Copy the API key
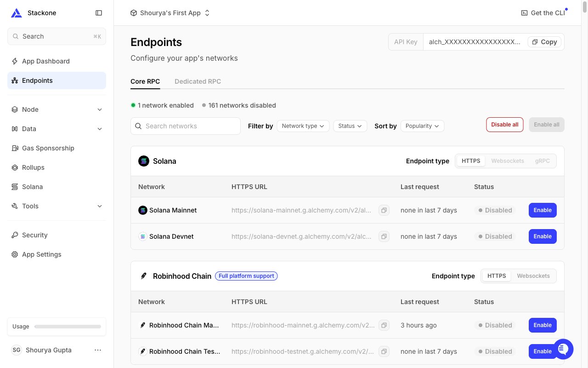588x368 pixels. point(544,42)
